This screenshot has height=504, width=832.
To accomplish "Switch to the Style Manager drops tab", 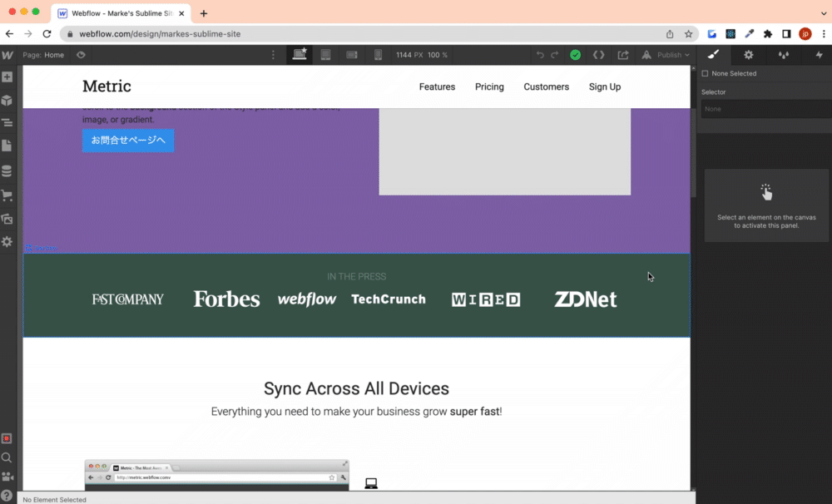I will click(x=783, y=55).
